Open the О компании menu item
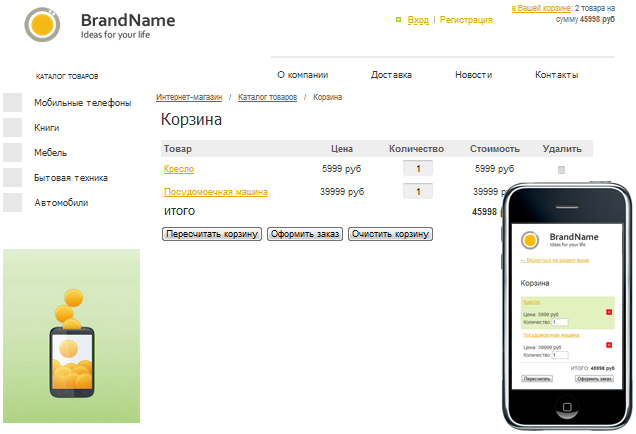 click(x=301, y=75)
